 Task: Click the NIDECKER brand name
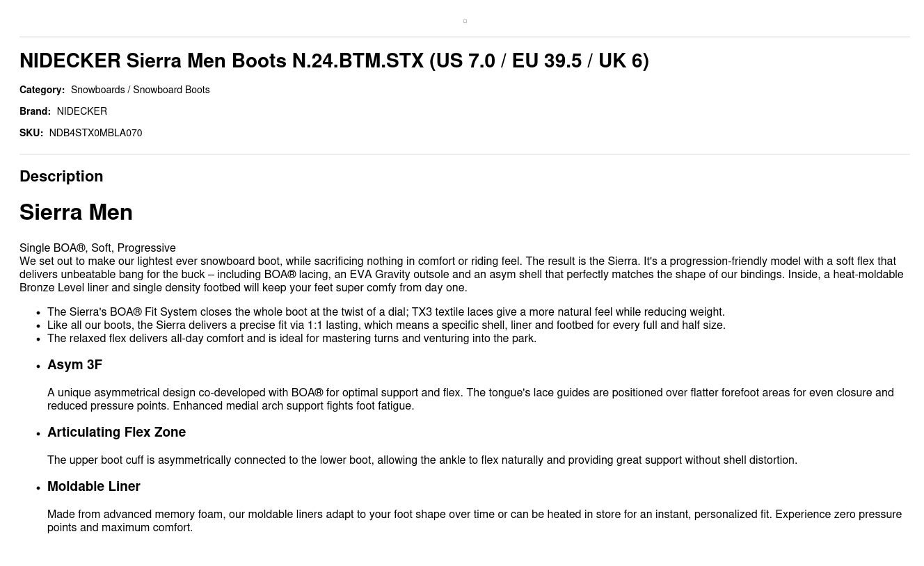click(81, 111)
